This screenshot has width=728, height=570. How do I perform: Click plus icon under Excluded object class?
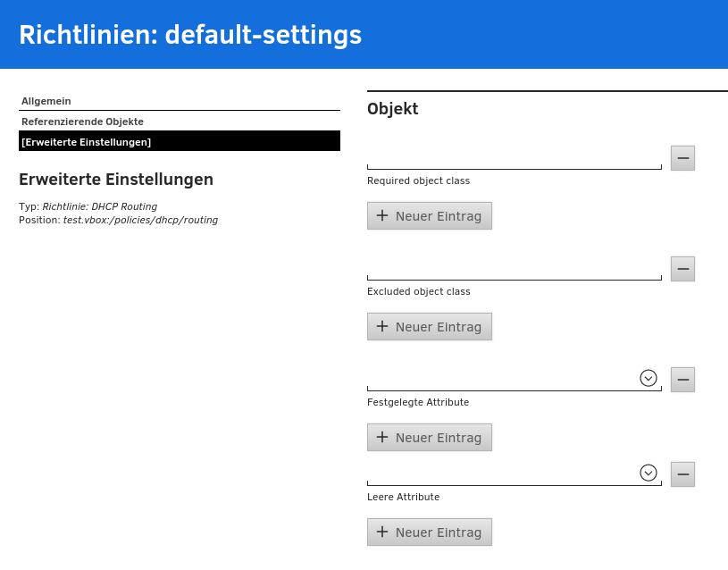click(x=382, y=326)
